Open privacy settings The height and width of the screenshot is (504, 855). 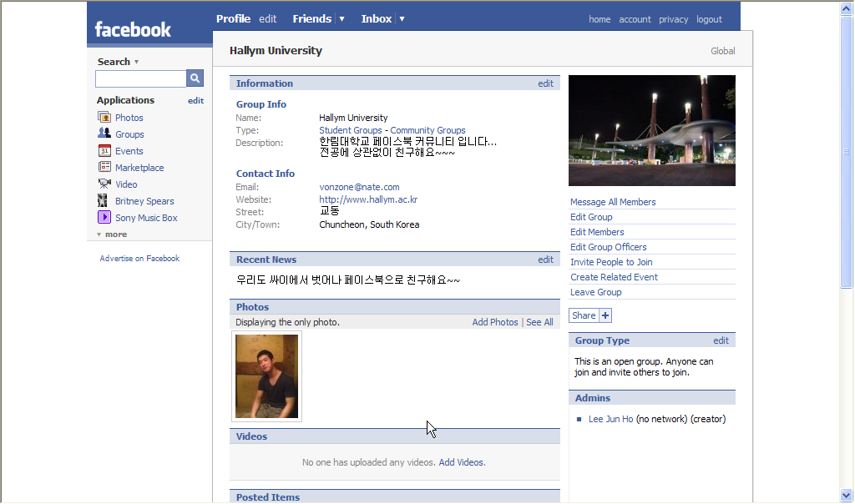(x=674, y=19)
